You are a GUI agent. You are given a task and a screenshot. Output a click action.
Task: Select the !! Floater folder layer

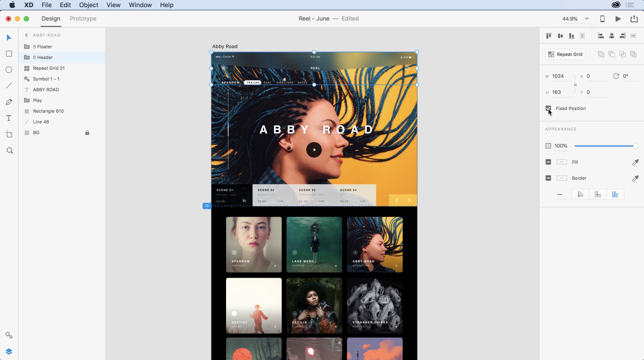tap(43, 47)
